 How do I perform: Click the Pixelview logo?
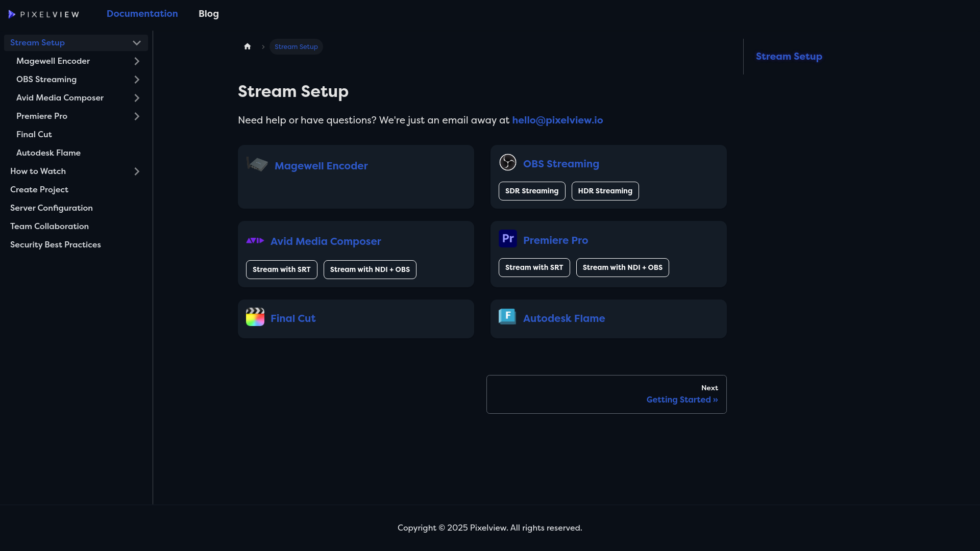[x=44, y=14]
